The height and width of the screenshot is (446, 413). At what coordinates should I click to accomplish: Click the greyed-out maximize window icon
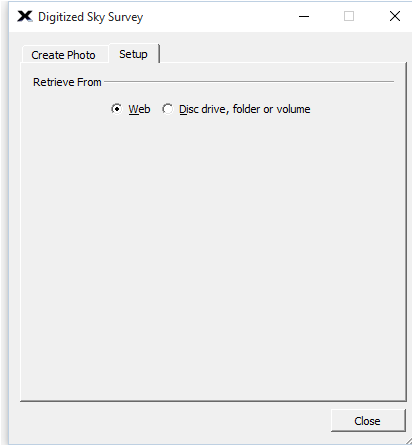click(x=349, y=16)
